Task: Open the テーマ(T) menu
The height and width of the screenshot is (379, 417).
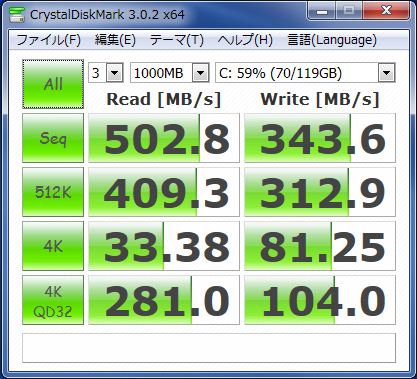Action: (177, 40)
